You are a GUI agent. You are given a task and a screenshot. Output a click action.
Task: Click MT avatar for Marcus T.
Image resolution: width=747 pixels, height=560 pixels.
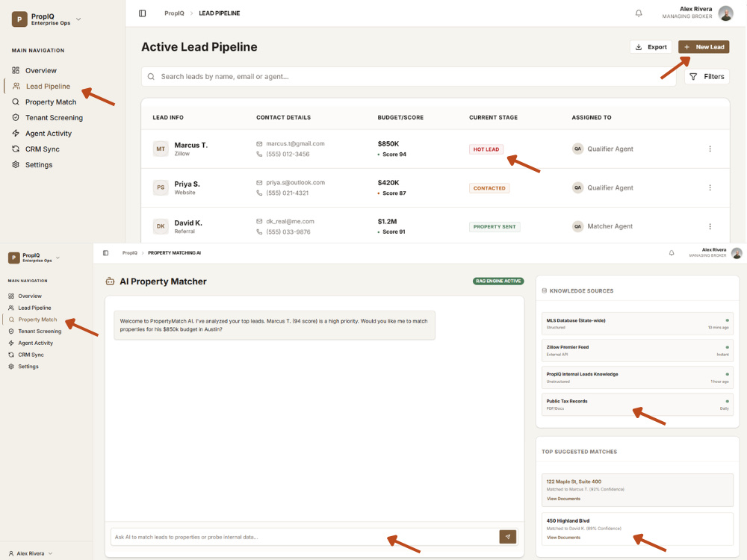click(161, 149)
